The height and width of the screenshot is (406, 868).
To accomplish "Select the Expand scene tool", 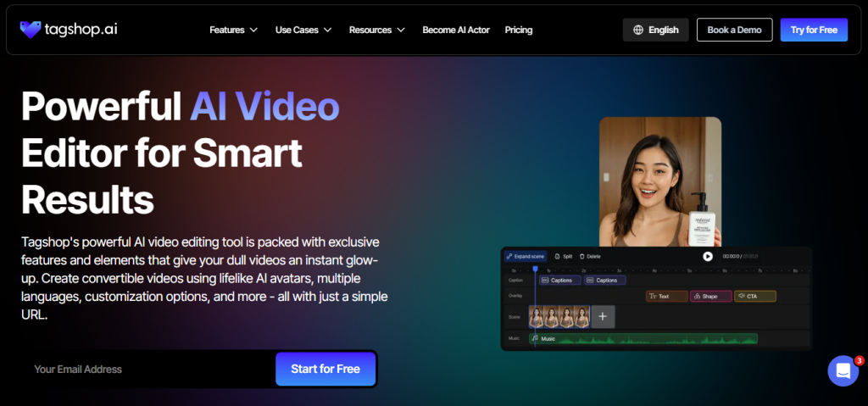I will pyautogui.click(x=526, y=256).
